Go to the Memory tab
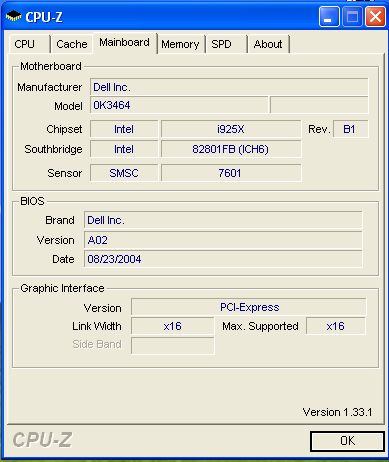The image size is (389, 462). coord(180,44)
